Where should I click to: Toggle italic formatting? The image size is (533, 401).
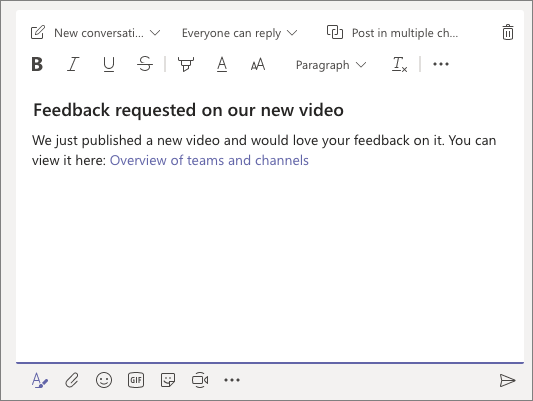click(73, 64)
